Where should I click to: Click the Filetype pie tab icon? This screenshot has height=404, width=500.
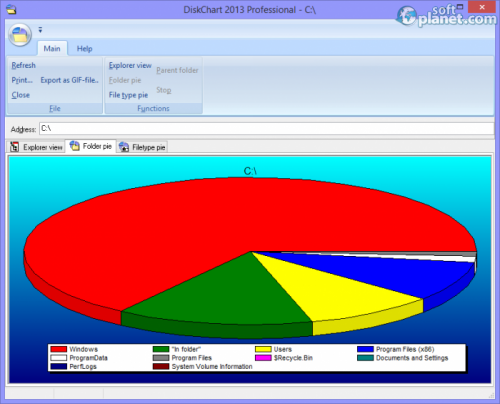tap(124, 147)
